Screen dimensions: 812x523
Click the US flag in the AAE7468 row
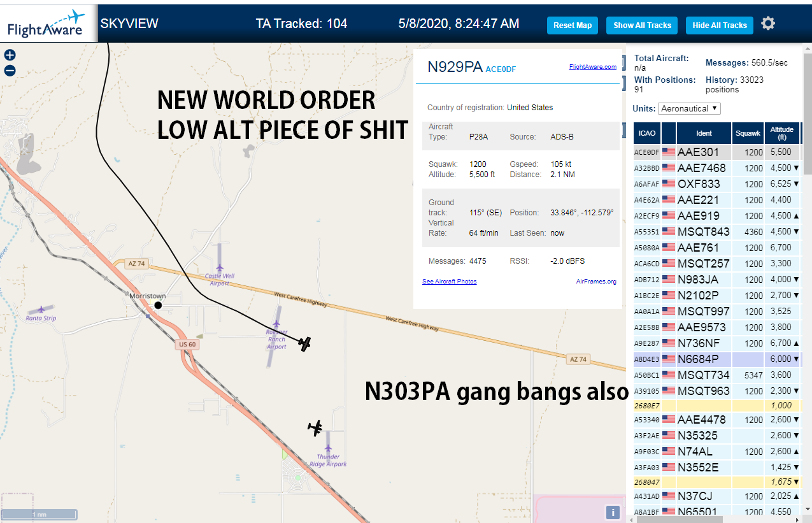tap(669, 168)
